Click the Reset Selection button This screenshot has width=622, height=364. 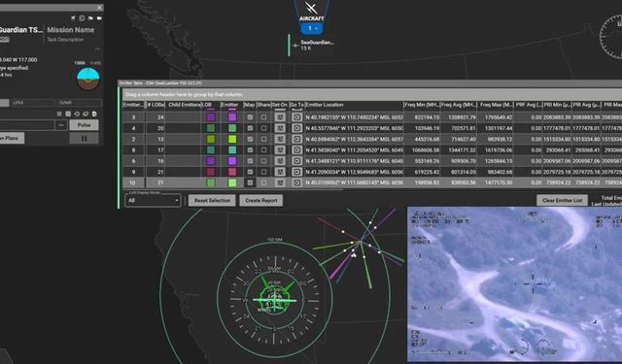tap(212, 200)
